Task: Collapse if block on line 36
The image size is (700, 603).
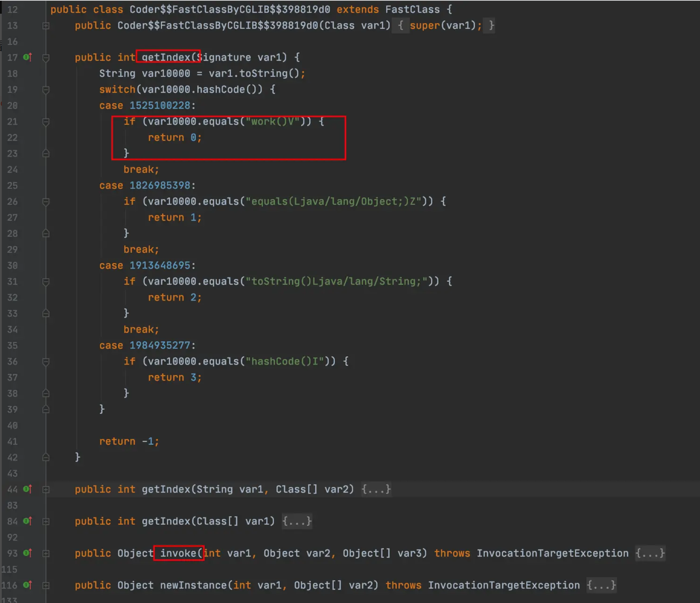Action: (46, 362)
